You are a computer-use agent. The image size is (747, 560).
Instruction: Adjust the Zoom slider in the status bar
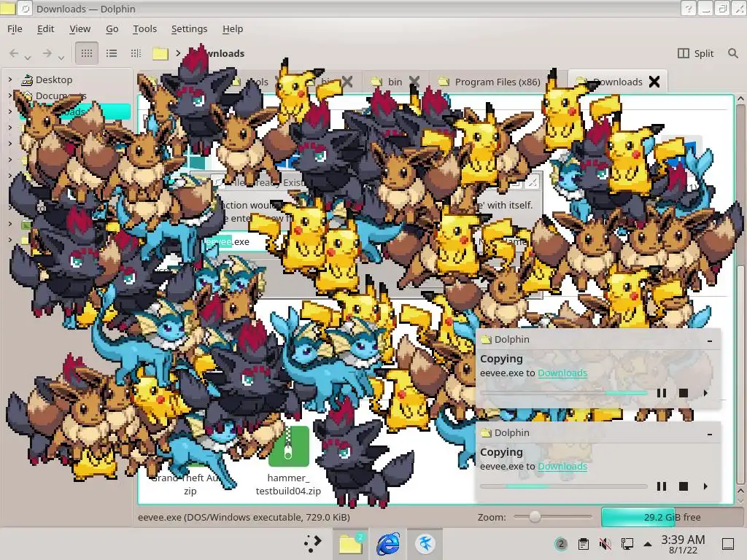553,517
